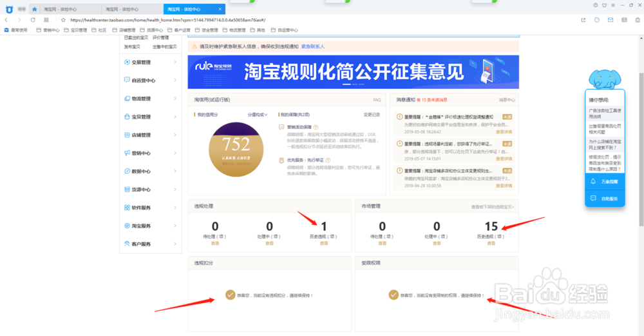This screenshot has width=644, height=336.
Task: Click the bell icon for 万象提醒
Action: coord(593,181)
